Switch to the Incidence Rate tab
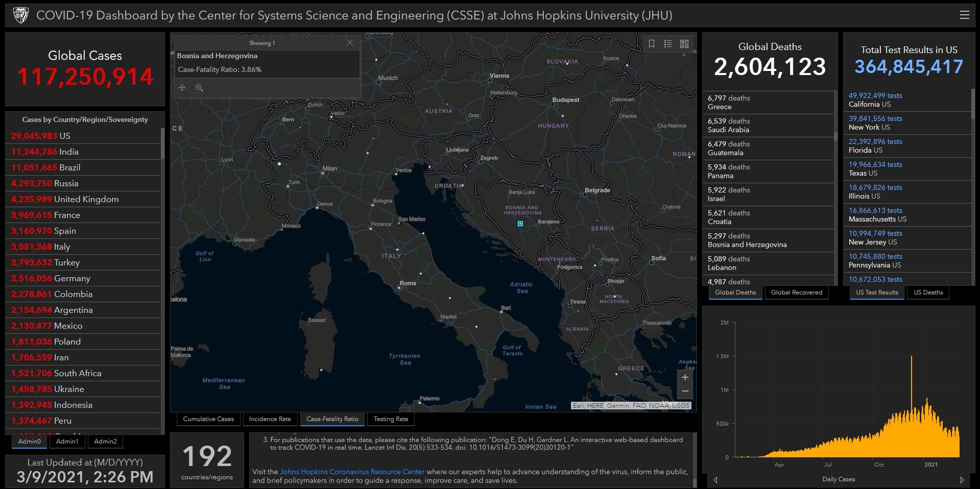Viewport: 980px width, 489px height. coord(270,419)
